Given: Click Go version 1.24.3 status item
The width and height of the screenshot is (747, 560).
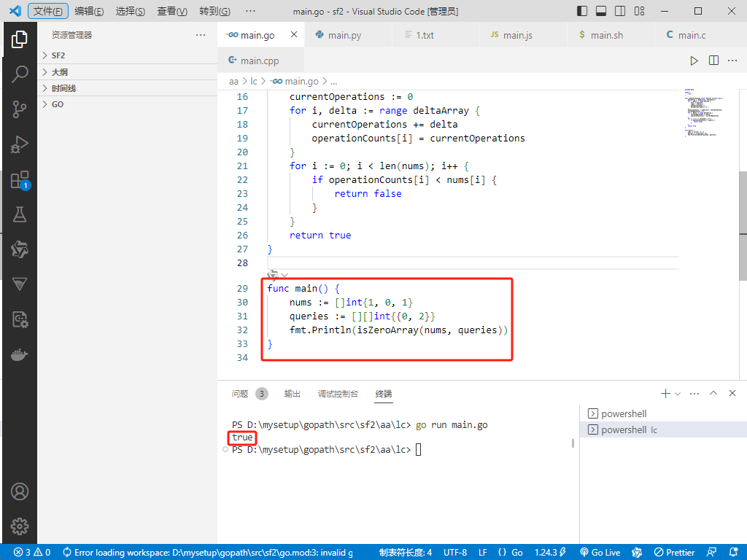Looking at the screenshot, I should 550,553.
